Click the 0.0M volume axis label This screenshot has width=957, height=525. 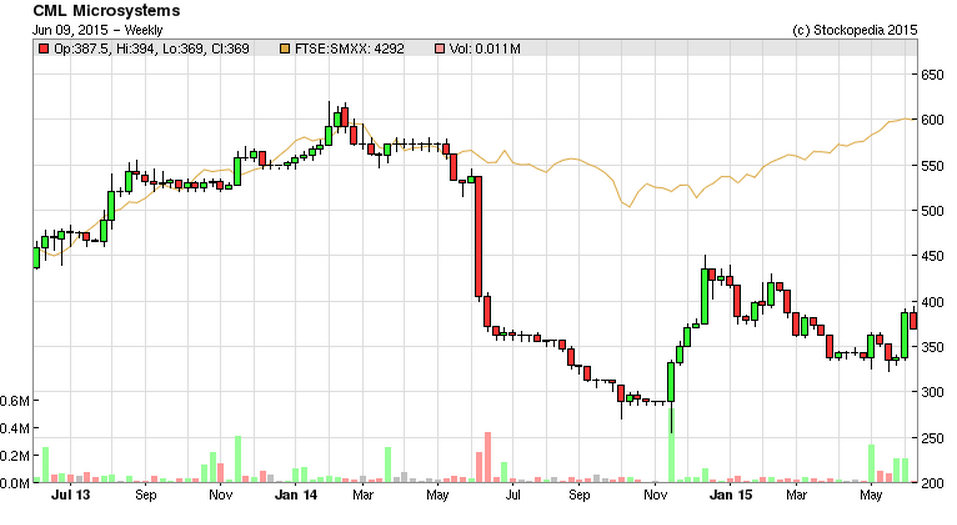(x=15, y=483)
